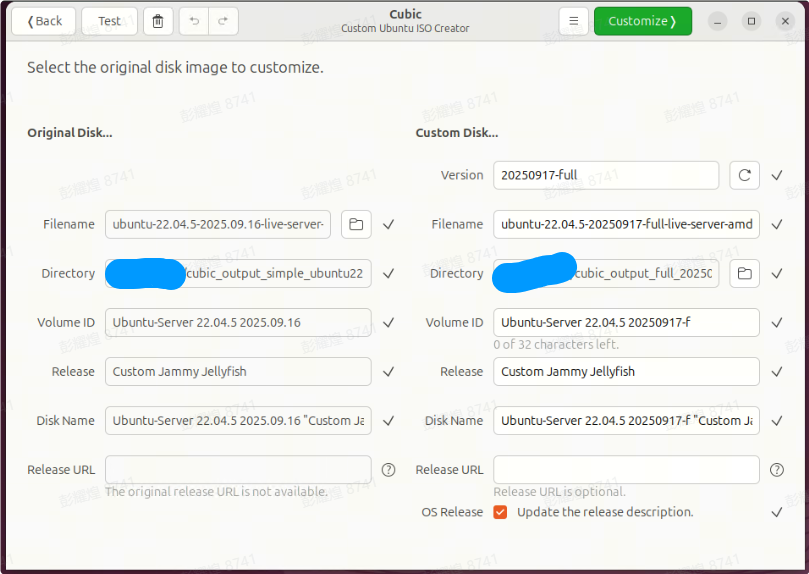
Task: Click the 'OS Release' label
Action: coord(452,512)
